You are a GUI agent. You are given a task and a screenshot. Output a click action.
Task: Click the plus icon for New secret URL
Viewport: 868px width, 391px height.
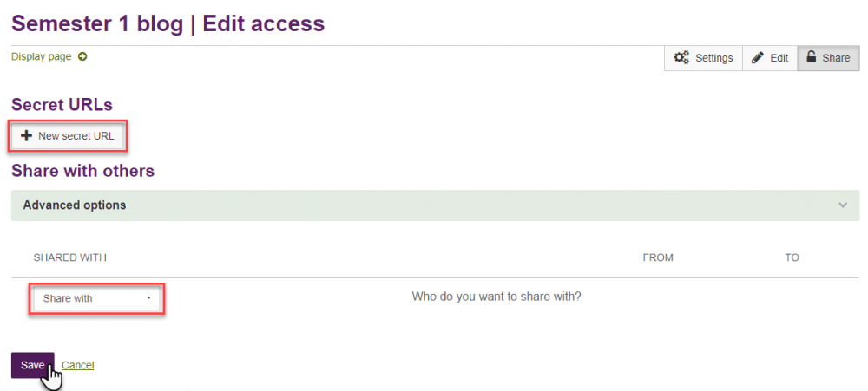pyautogui.click(x=26, y=135)
